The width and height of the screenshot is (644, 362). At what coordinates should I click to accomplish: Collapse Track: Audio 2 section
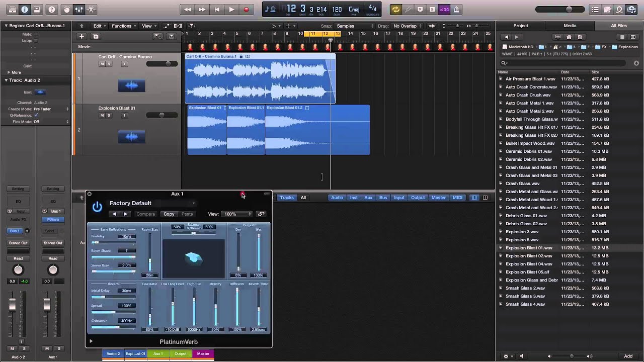pyautogui.click(x=7, y=80)
